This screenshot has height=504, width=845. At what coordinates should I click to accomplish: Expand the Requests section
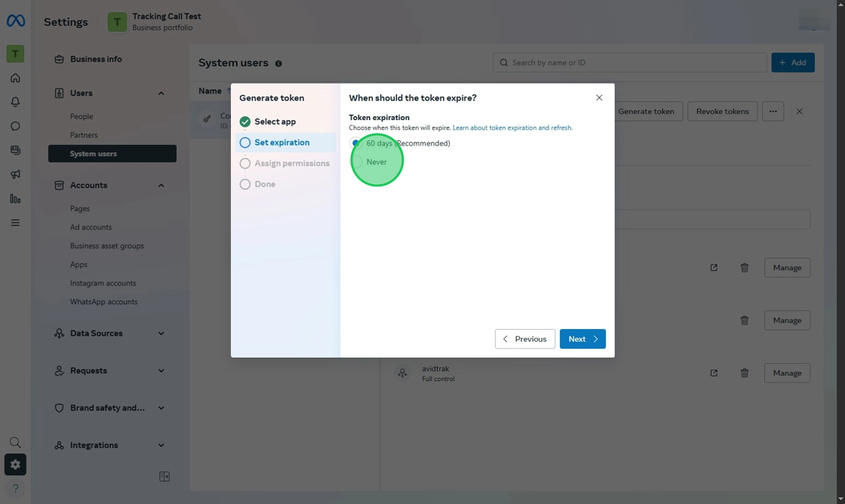click(161, 371)
